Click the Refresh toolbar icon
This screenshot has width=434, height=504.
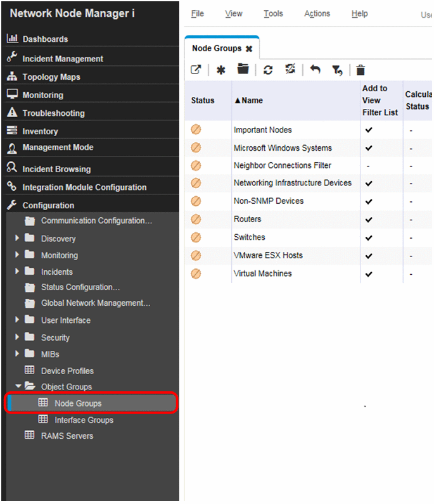(x=268, y=70)
